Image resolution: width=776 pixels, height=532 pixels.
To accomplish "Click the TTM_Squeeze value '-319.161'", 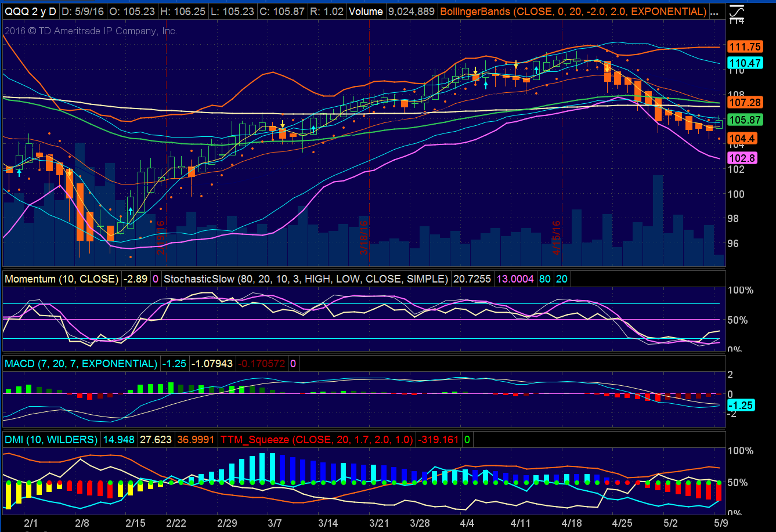I will [438, 440].
